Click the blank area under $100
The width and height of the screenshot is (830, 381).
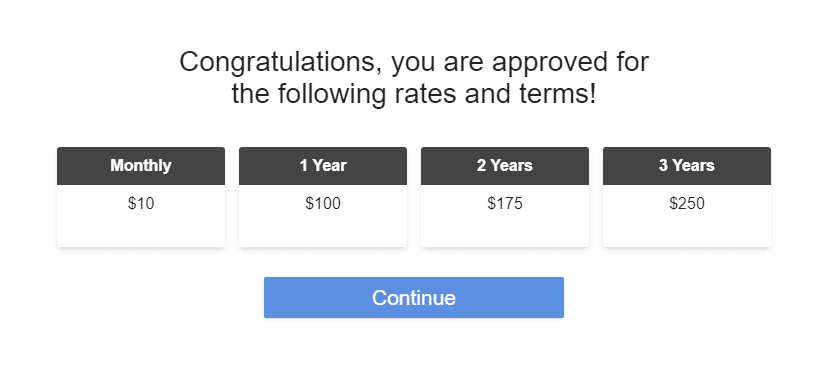[x=323, y=230]
